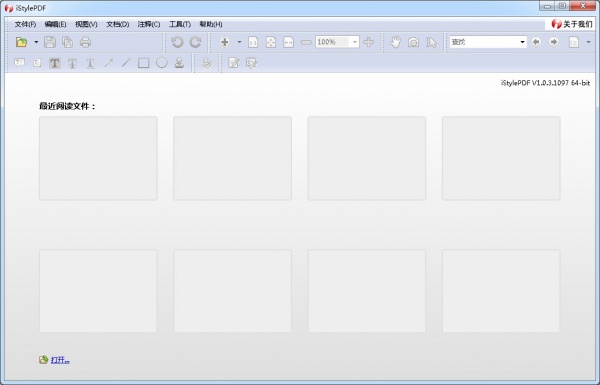
Task: Select the arrow drawing tool
Action: point(108,63)
